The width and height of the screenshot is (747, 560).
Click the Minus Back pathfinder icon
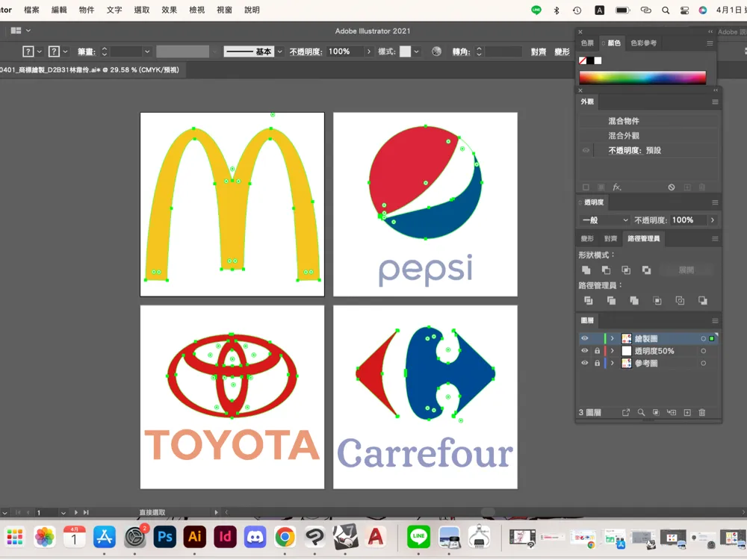click(x=703, y=300)
